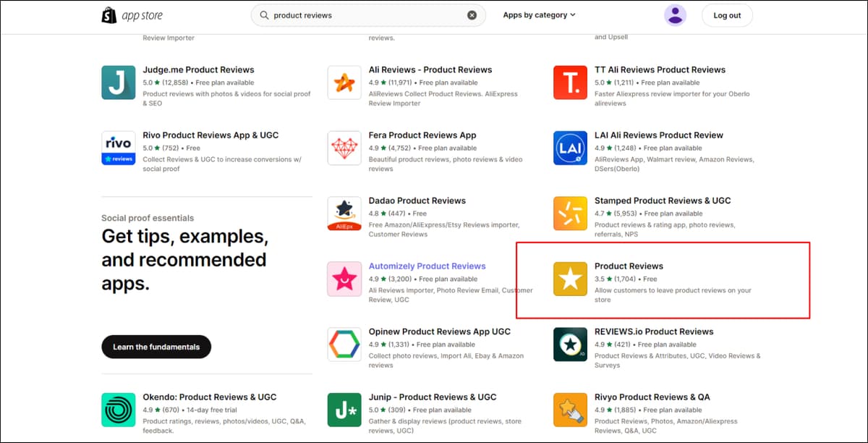The height and width of the screenshot is (443, 868).
Task: Click the Learn the fundamentals button
Action: tap(156, 347)
